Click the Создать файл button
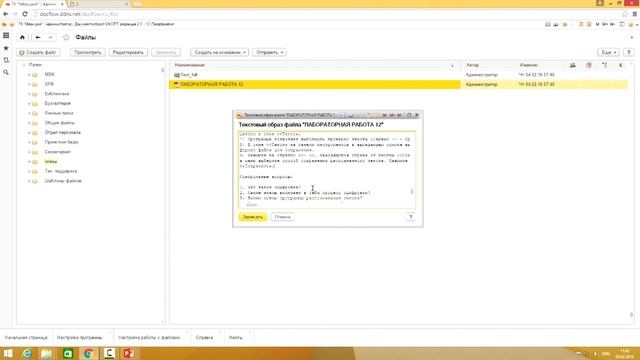 pyautogui.click(x=38, y=53)
